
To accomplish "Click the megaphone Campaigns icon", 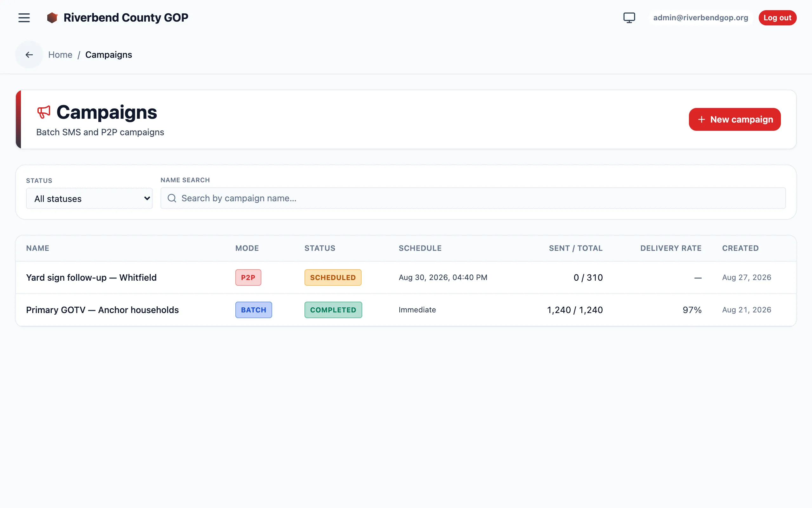I will point(44,112).
